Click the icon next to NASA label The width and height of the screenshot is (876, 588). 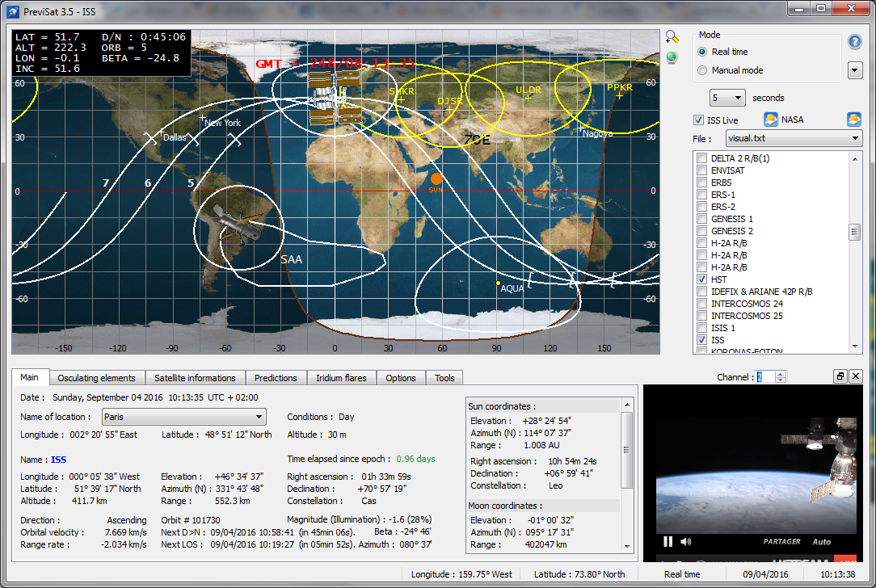770,120
